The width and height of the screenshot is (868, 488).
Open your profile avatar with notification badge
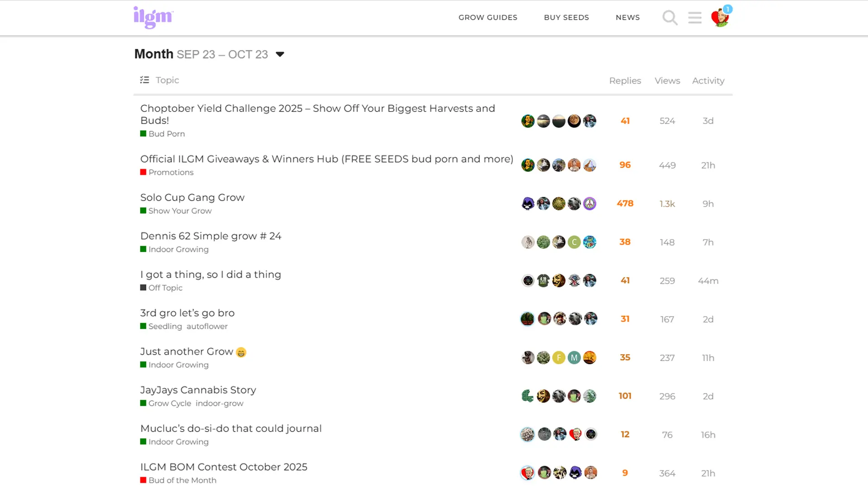(x=721, y=17)
